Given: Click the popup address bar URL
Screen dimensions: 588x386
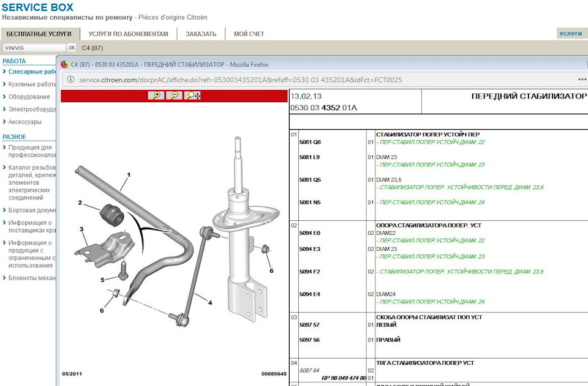Looking at the screenshot, I should (240, 80).
